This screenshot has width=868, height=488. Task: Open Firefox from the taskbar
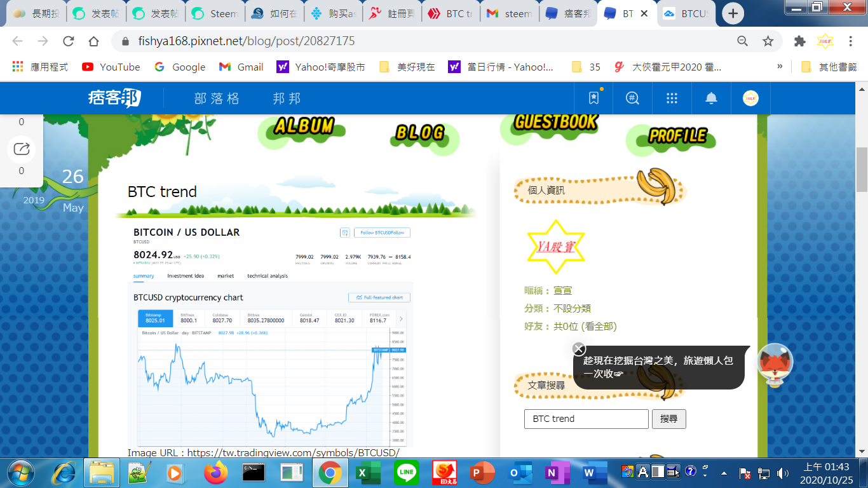215,473
